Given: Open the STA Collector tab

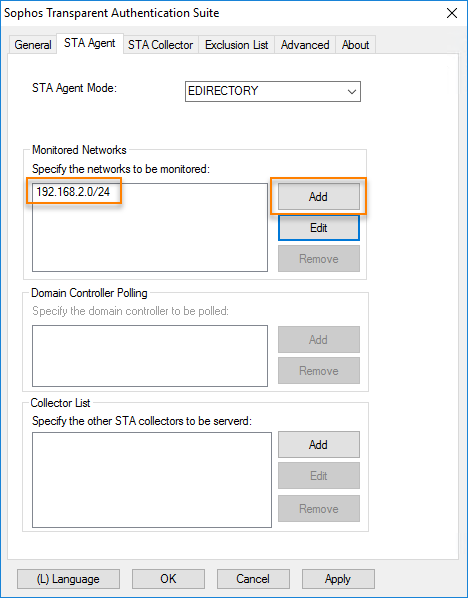Looking at the screenshot, I should click(x=160, y=45).
